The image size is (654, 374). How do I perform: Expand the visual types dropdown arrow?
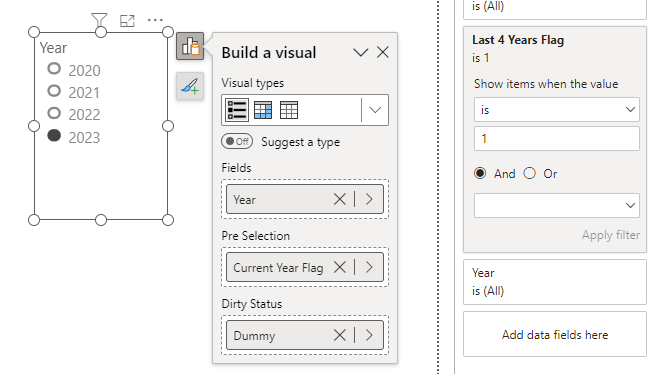pos(375,110)
